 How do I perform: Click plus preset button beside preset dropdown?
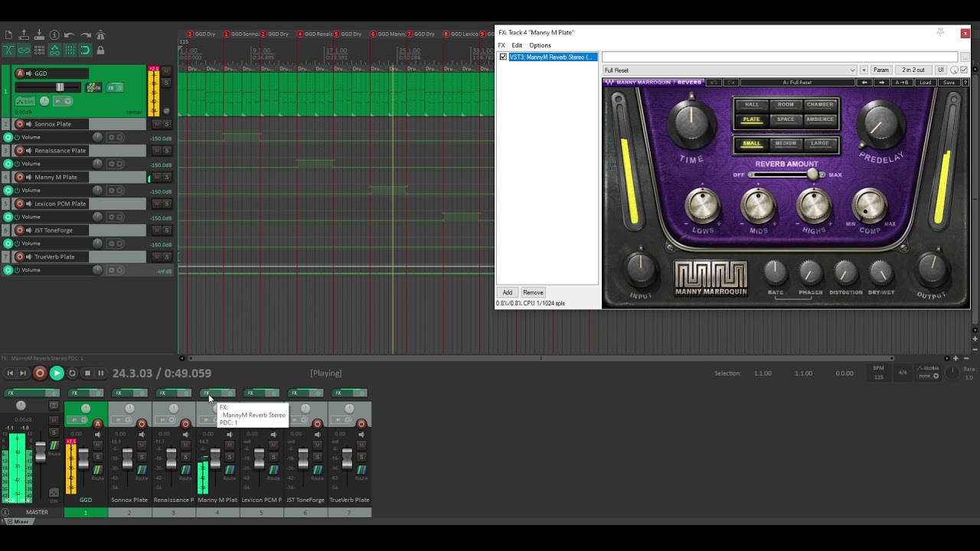click(864, 70)
